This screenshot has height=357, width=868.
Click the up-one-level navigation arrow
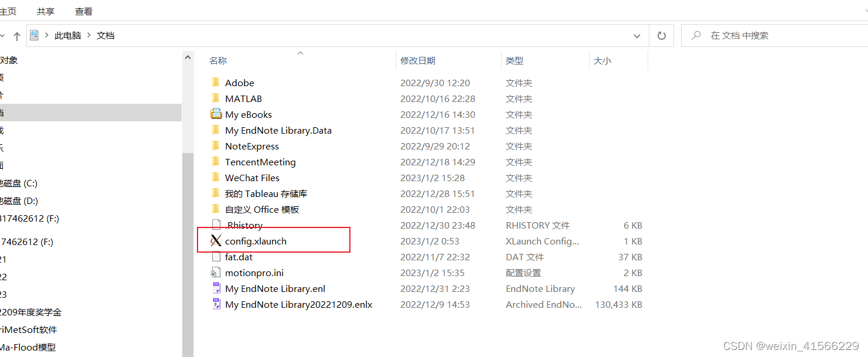(17, 35)
